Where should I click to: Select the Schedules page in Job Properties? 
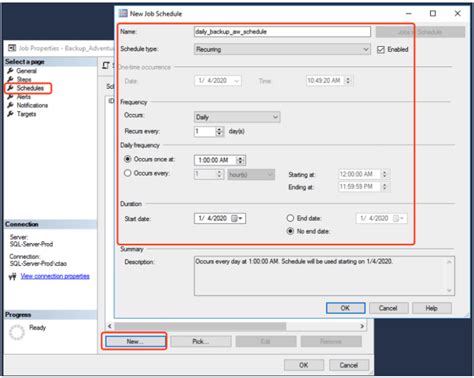point(30,88)
